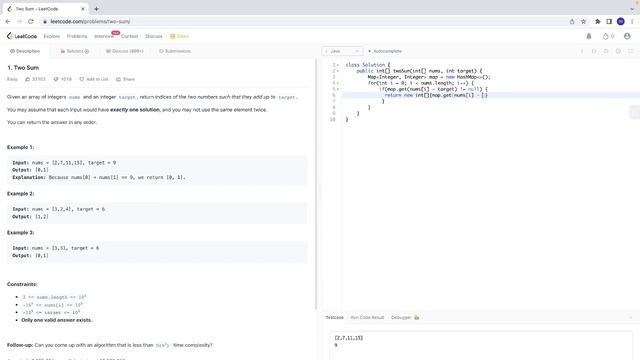Click inside the testcase input box
The image size is (640, 360).
(481, 345)
